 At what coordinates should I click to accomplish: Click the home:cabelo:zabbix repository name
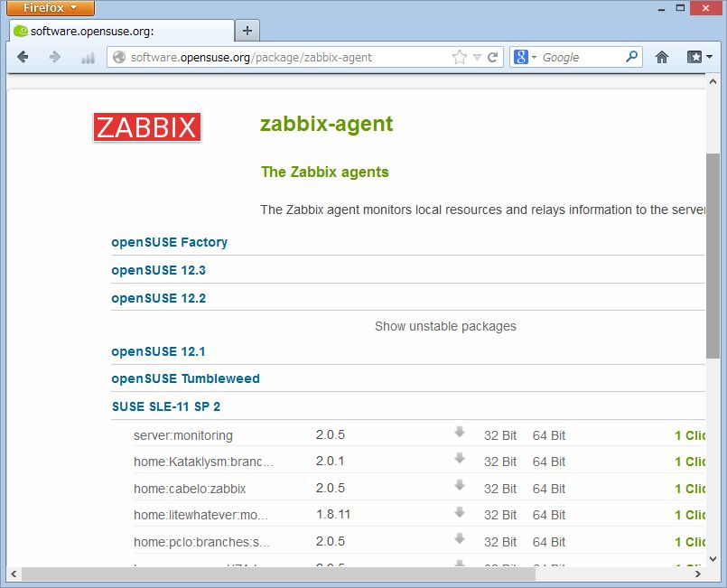click(190, 489)
